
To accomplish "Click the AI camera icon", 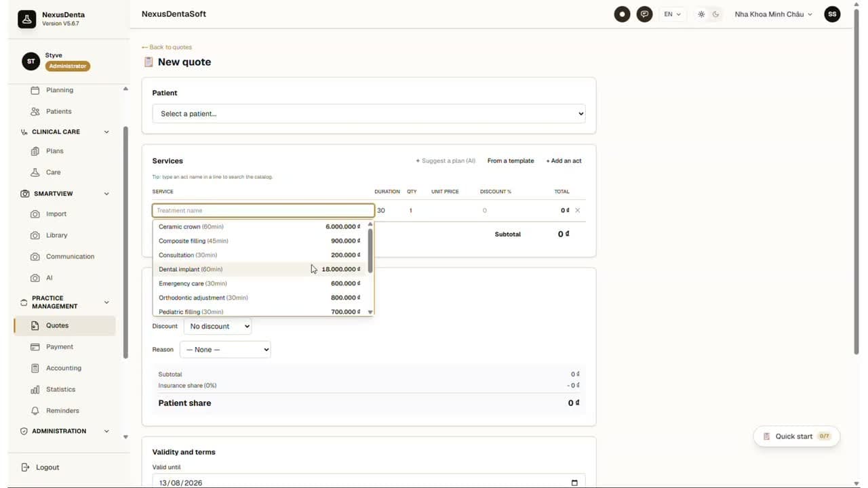I will (35, 278).
